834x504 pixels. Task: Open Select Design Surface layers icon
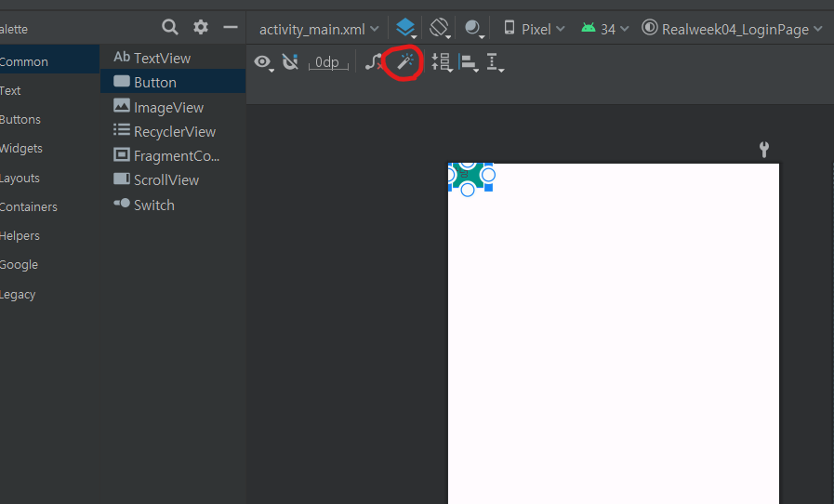pyautogui.click(x=405, y=28)
